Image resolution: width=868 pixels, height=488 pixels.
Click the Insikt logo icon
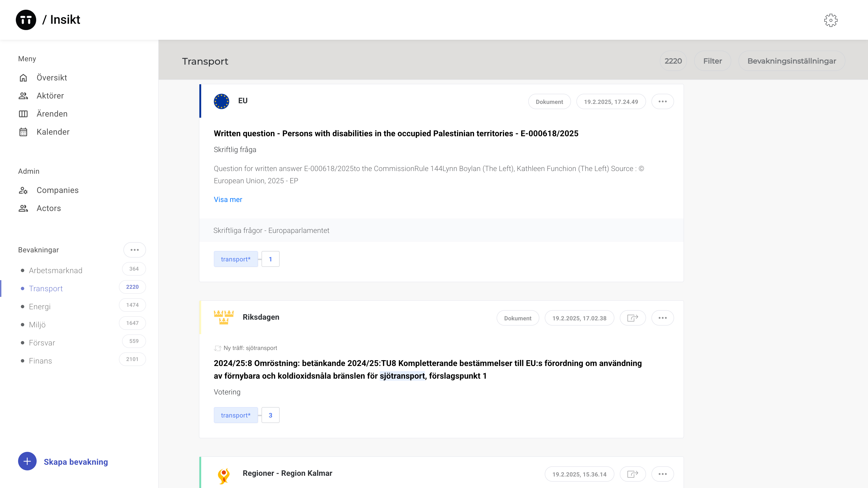(x=26, y=20)
